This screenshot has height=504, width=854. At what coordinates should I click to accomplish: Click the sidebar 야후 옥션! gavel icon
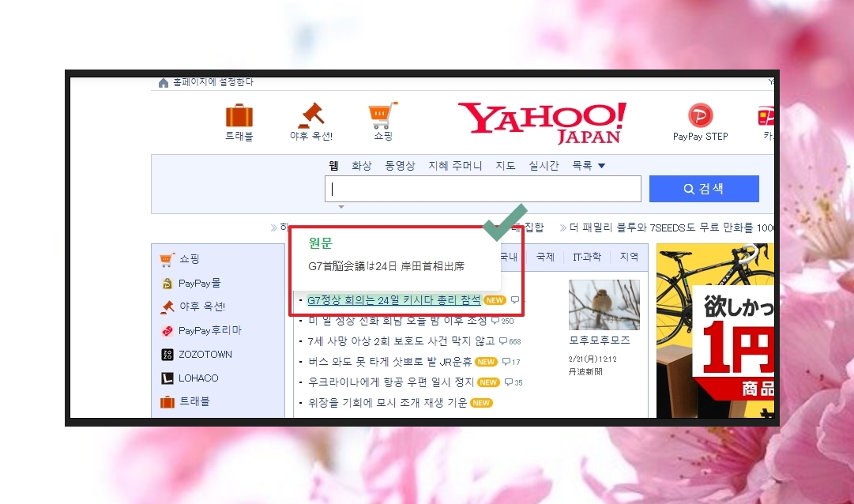(167, 307)
